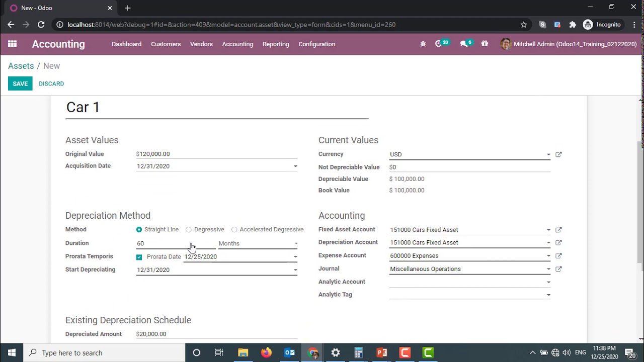
Task: Click the browser address bar URL
Action: (x=231, y=25)
